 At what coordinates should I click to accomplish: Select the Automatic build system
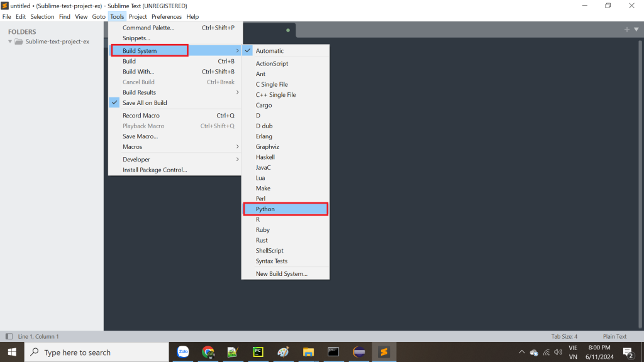(286, 51)
